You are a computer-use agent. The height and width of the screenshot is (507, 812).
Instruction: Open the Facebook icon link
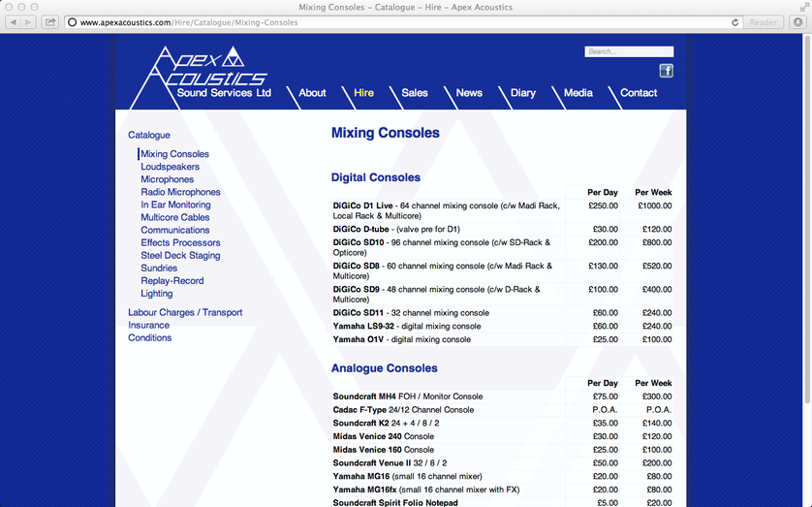(x=666, y=71)
